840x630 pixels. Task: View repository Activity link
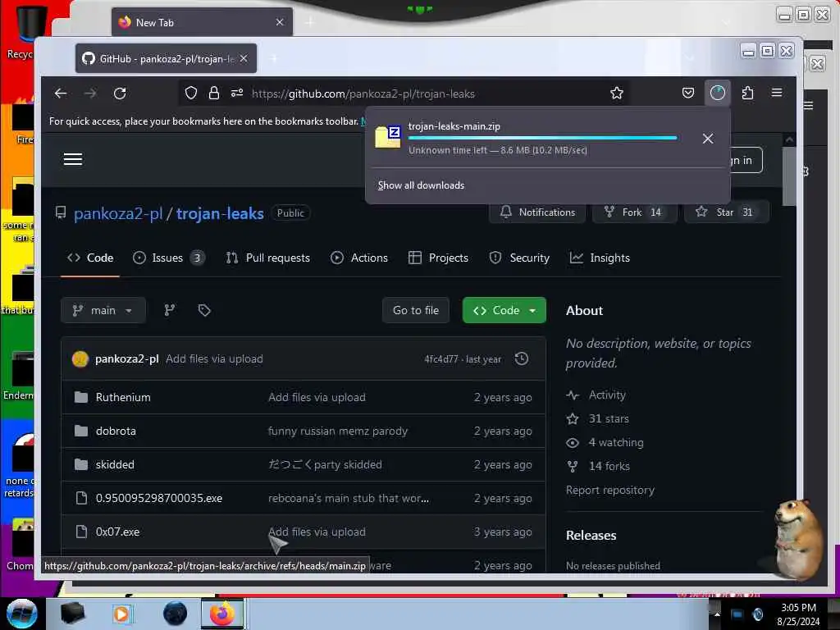(607, 395)
